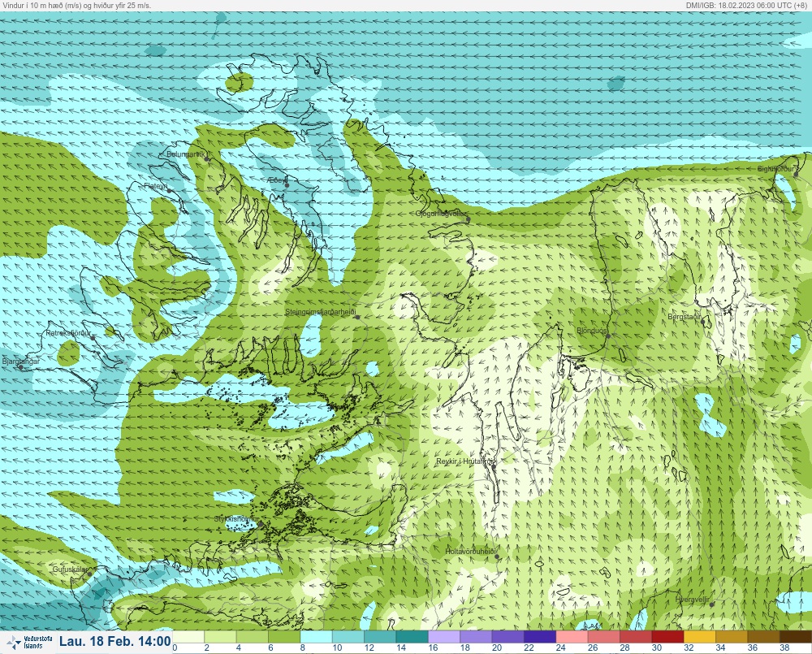The height and width of the screenshot is (654, 812).
Task: Pick the 22–24 m/s dark indigo legend swatch
Action: click(541, 637)
